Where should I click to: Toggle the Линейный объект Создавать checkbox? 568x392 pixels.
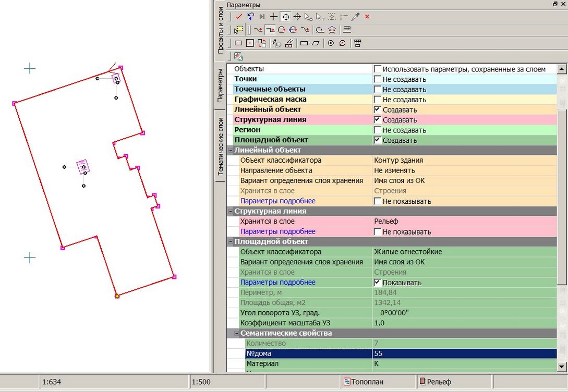377,110
